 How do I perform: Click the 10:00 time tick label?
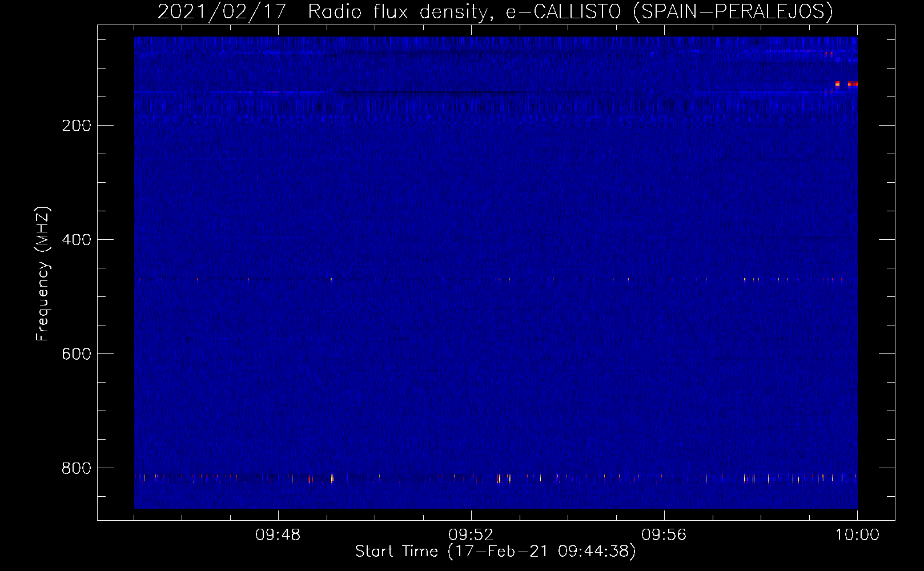point(857,535)
